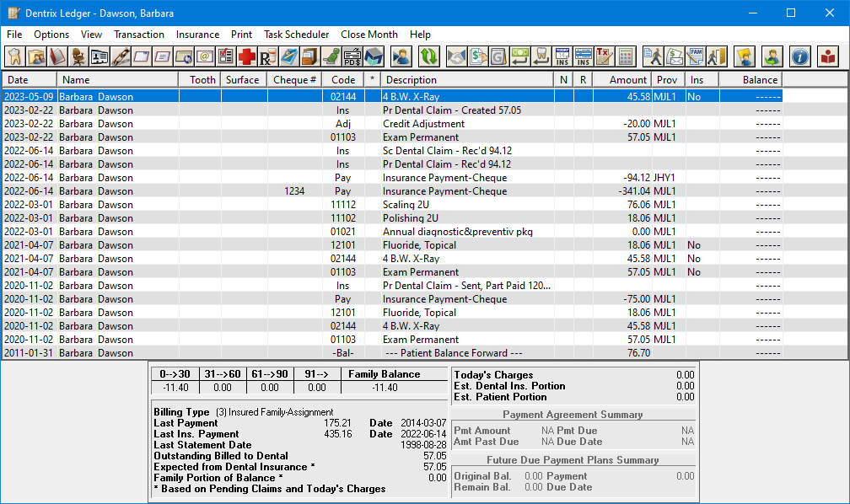Click the email @ envelope toolbar icon
Image resolution: width=850 pixels, height=504 pixels.
pyautogui.click(x=205, y=56)
